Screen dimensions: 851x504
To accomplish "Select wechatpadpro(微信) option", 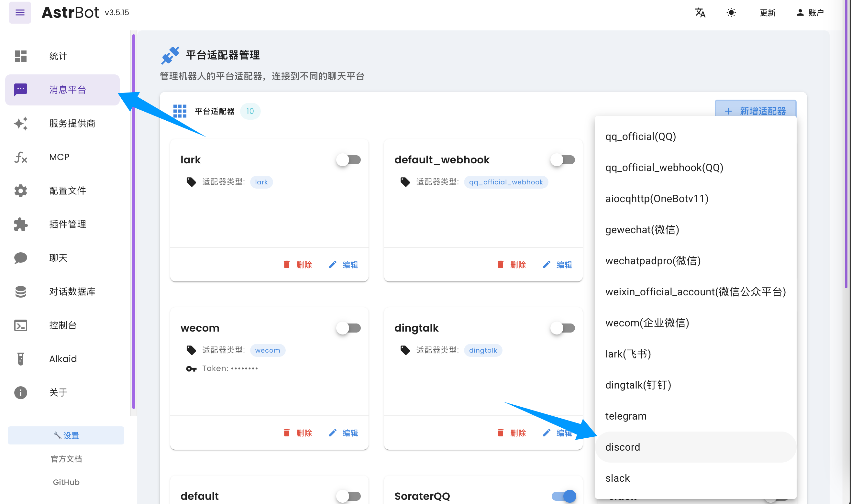I will (695, 260).
